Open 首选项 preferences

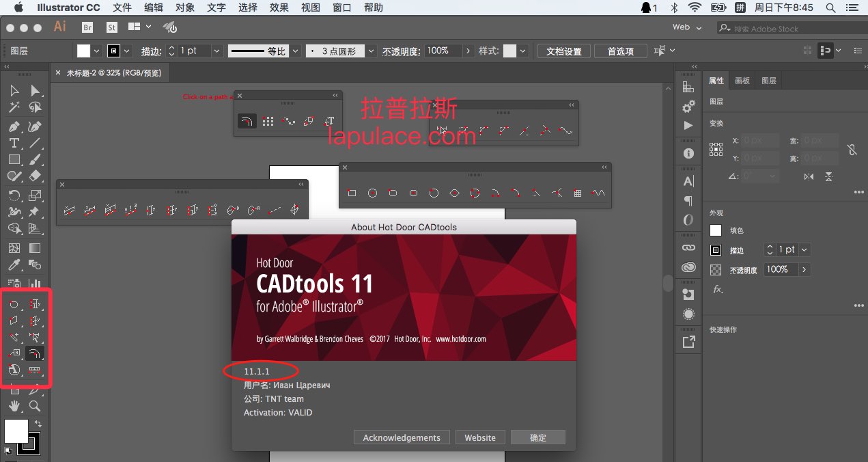pos(620,51)
